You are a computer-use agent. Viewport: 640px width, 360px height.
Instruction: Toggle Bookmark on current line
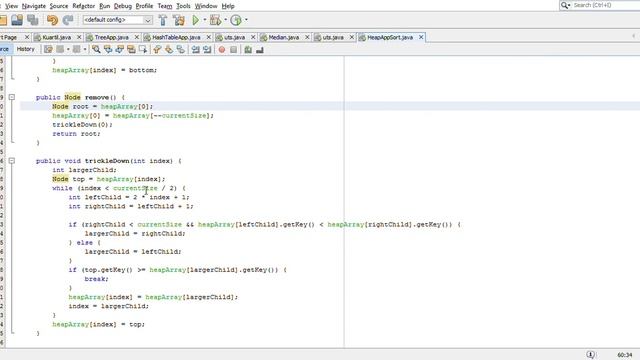pos(180,49)
